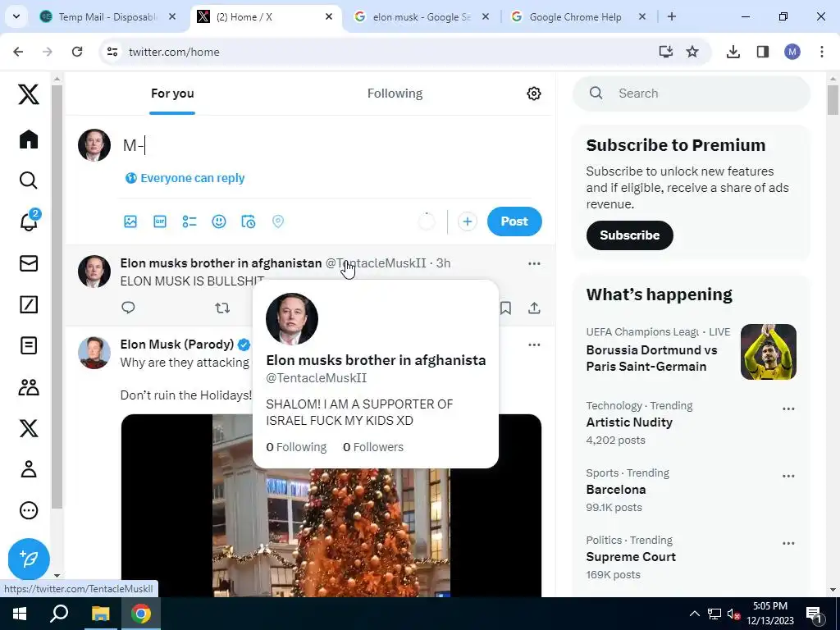This screenshot has width=840, height=630.
Task: Open a new Chrome tab
Action: coord(671,16)
